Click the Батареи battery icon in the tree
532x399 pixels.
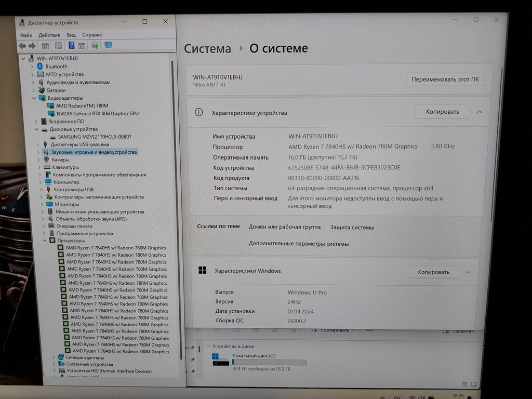[x=42, y=90]
